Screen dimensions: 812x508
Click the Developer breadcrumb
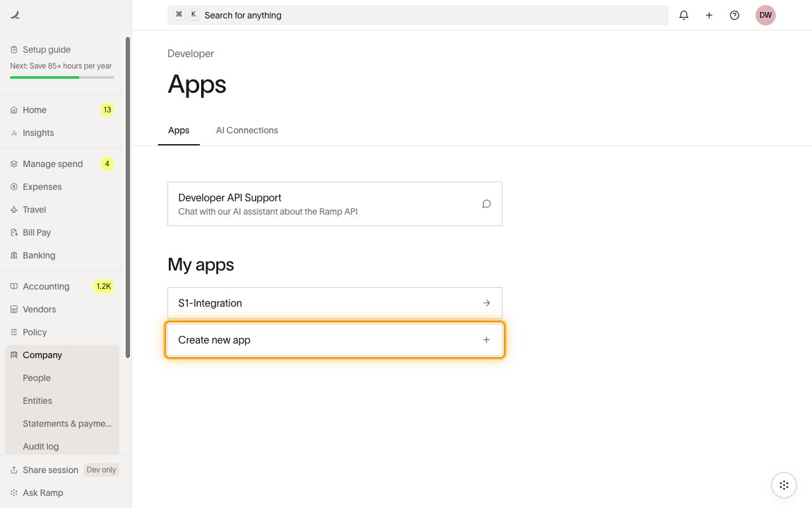pos(190,53)
